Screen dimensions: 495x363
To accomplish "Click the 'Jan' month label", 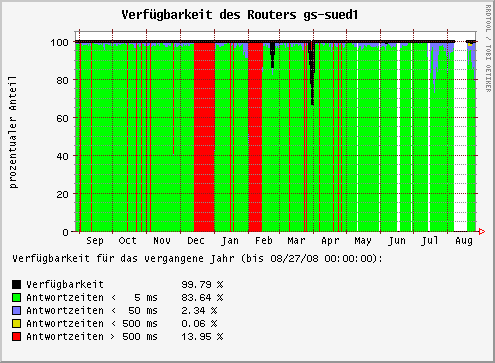I will pos(230,241).
